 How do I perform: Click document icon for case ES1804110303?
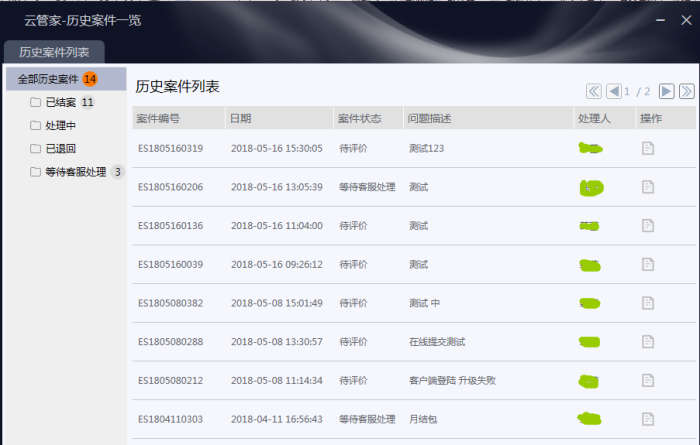coord(648,418)
